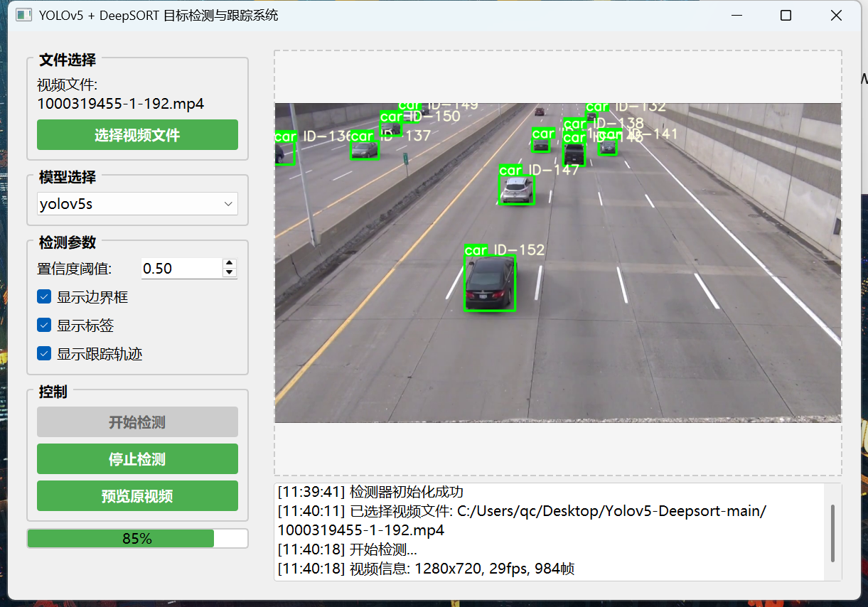The image size is (868, 607).
Task: Disable 显示跟踪轨迹 checkbox
Action: coord(44,354)
